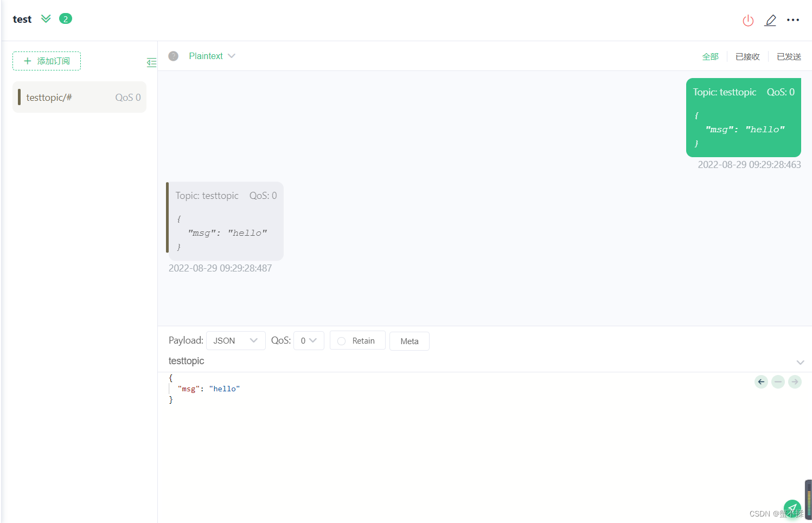The image size is (812, 523).
Task: Collapse the payload editor with its chevron
Action: (x=800, y=362)
